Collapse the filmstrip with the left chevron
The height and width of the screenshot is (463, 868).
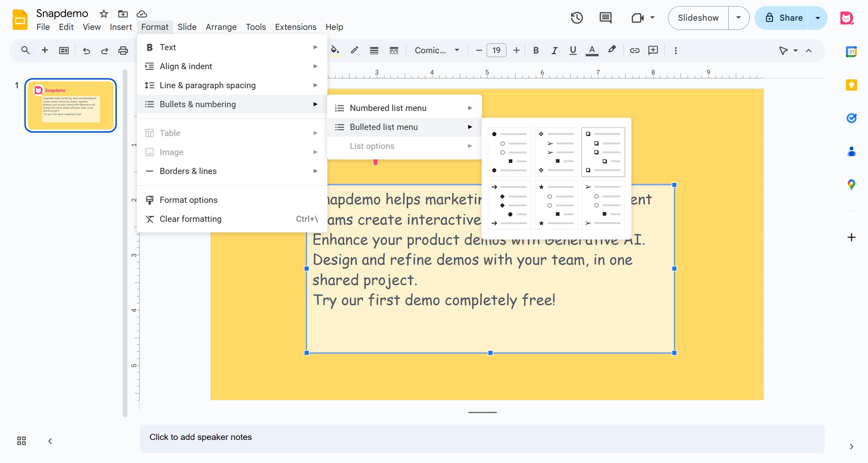(x=50, y=441)
